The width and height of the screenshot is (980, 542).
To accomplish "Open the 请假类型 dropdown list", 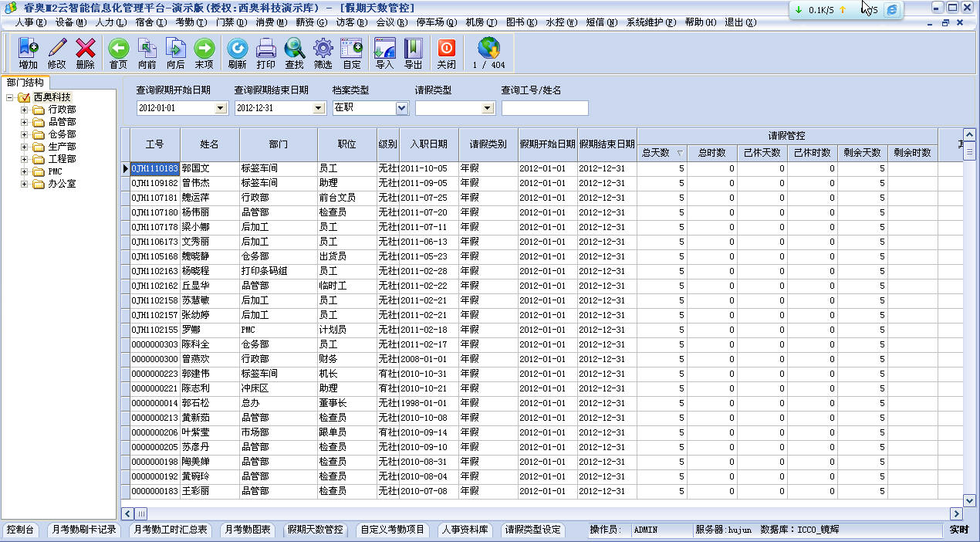I will [488, 108].
